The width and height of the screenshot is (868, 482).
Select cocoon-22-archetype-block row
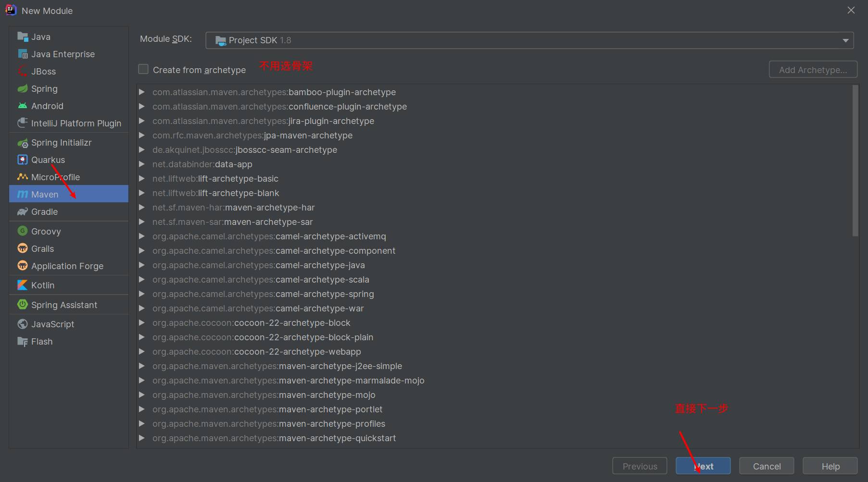494,322
